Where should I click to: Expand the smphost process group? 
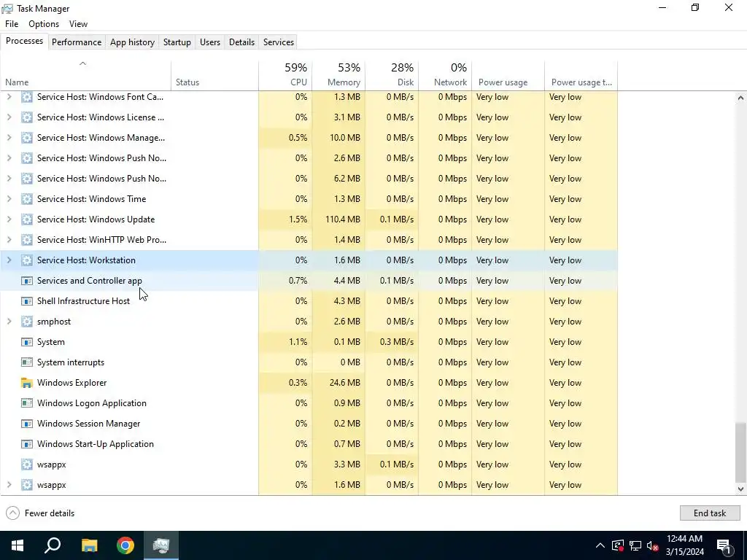pyautogui.click(x=9, y=322)
